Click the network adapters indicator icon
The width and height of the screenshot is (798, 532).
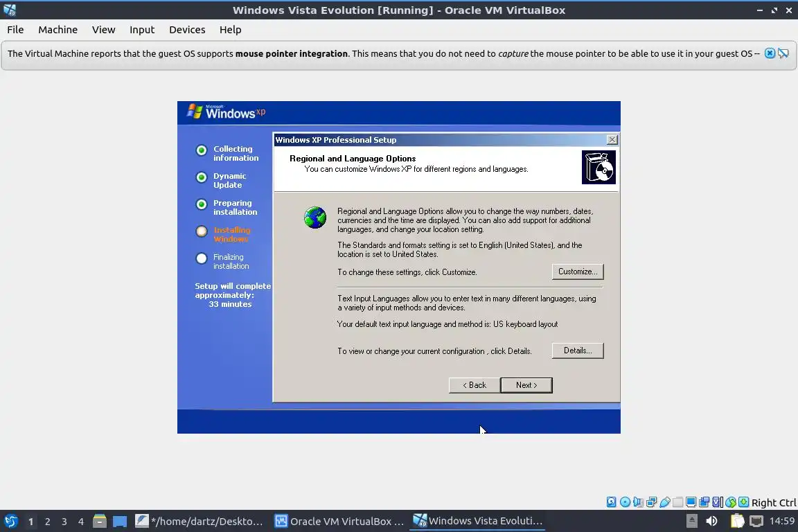click(651, 502)
